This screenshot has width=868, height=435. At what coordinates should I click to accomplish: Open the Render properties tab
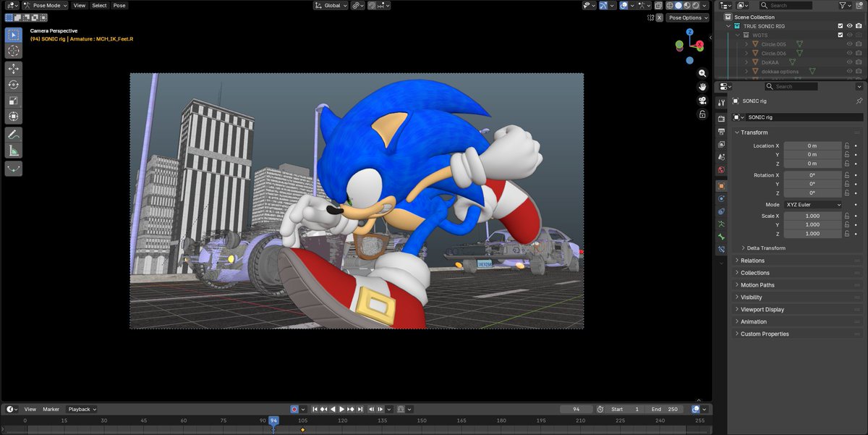pyautogui.click(x=721, y=119)
